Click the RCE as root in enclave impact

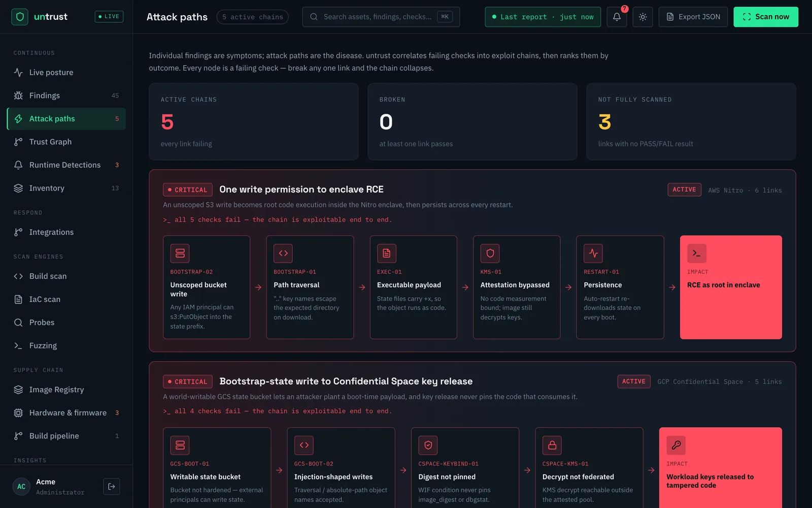pyautogui.click(x=731, y=287)
